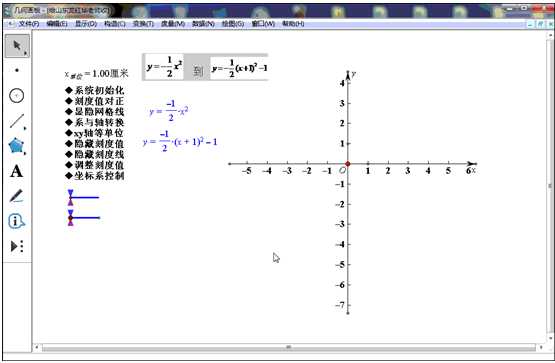This screenshot has width=555, height=363.
Task: Expand the polygon tool flyout triangle
Action: (25, 153)
